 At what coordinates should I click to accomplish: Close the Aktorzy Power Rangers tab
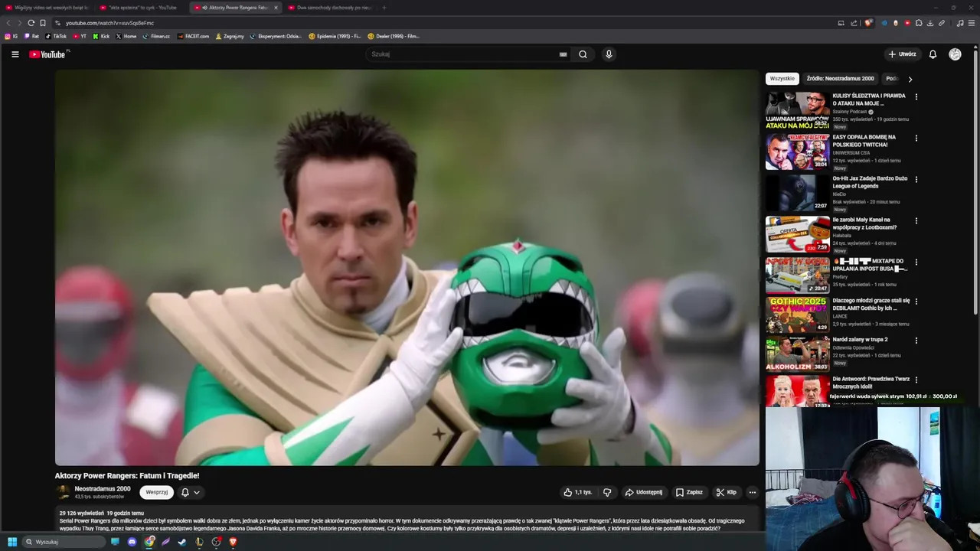coord(276,8)
